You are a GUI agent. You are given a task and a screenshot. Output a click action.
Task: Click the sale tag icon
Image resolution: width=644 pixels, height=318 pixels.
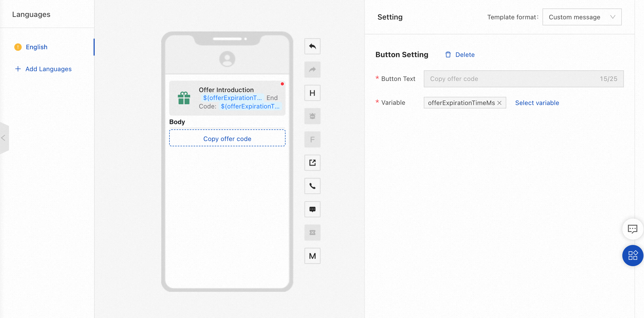[312, 116]
